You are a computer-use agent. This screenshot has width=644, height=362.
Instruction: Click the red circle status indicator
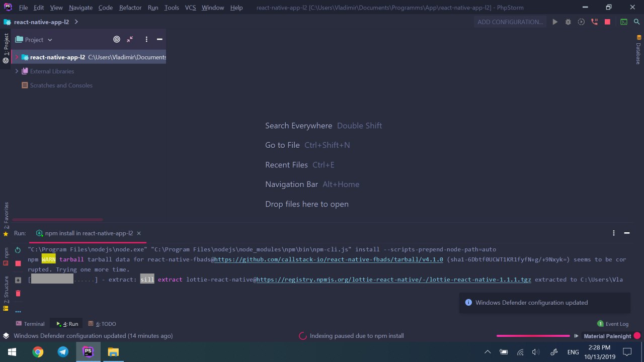point(637,336)
